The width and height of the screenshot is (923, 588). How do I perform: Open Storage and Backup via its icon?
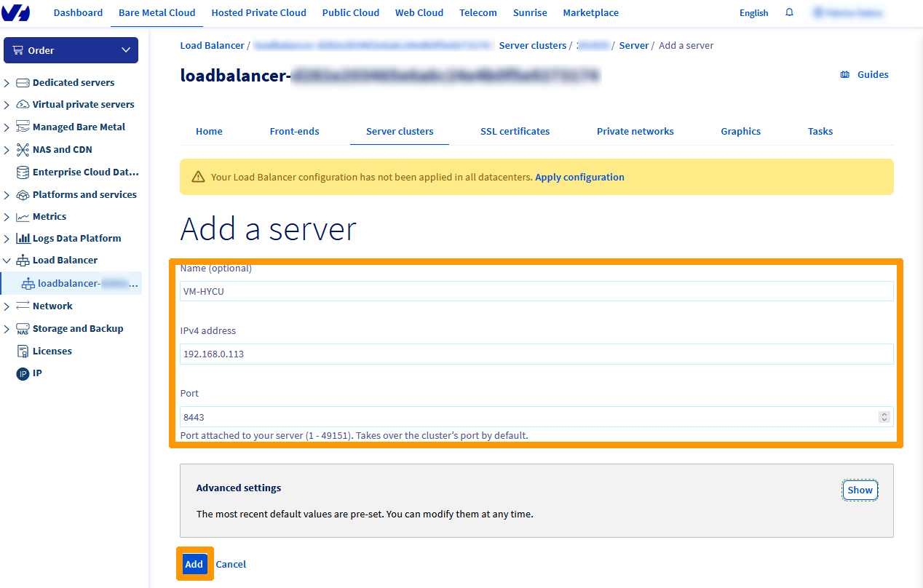point(22,328)
